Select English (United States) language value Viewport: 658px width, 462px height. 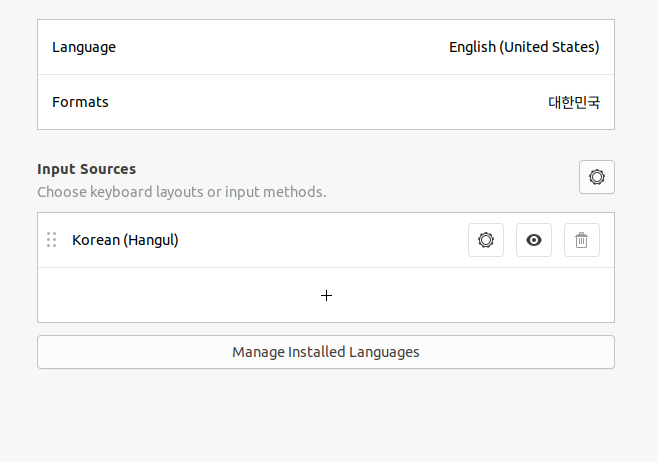point(524,47)
